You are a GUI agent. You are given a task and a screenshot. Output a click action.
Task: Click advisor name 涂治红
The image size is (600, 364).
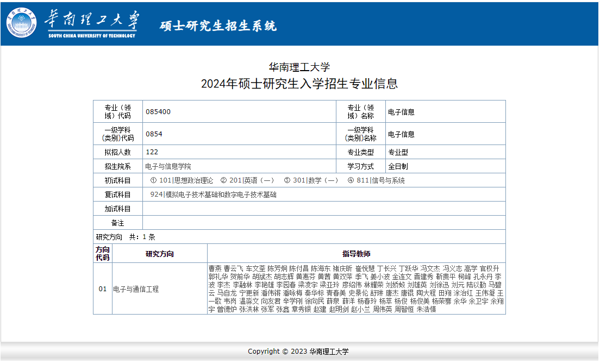tap(463, 293)
